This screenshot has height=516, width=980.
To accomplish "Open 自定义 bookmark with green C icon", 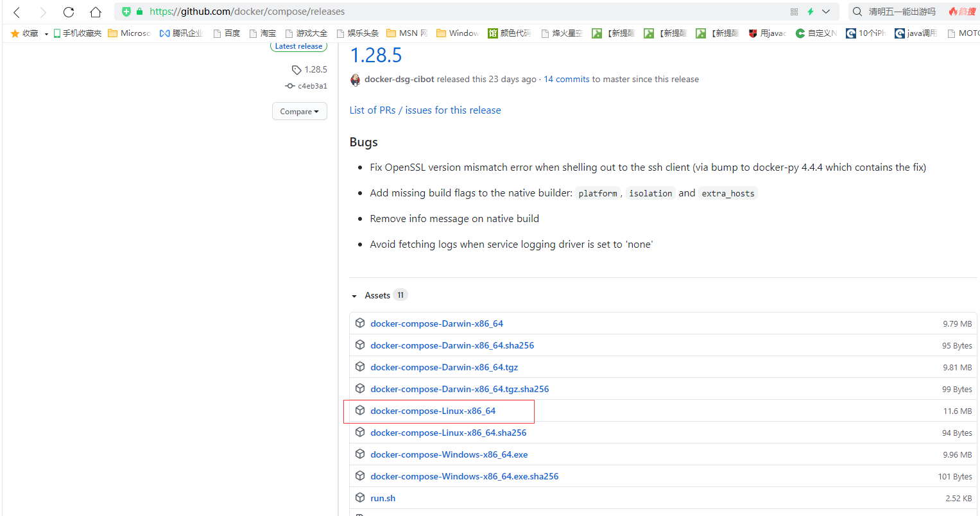I will [816, 33].
